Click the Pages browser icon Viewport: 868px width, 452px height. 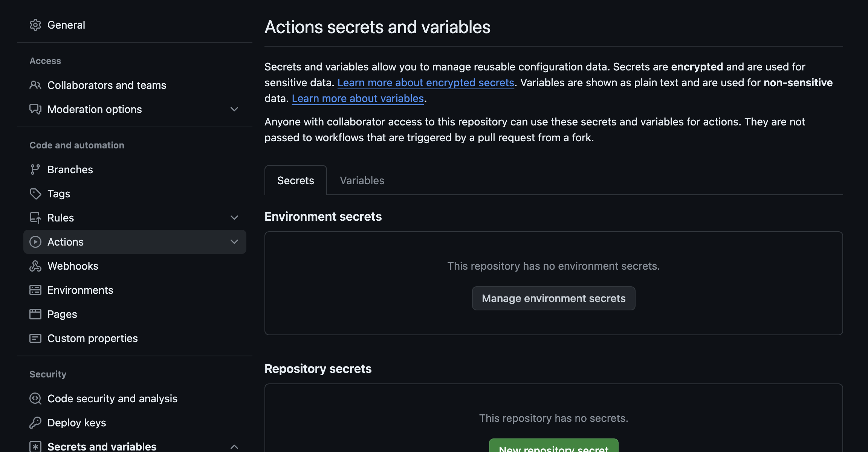tap(35, 314)
